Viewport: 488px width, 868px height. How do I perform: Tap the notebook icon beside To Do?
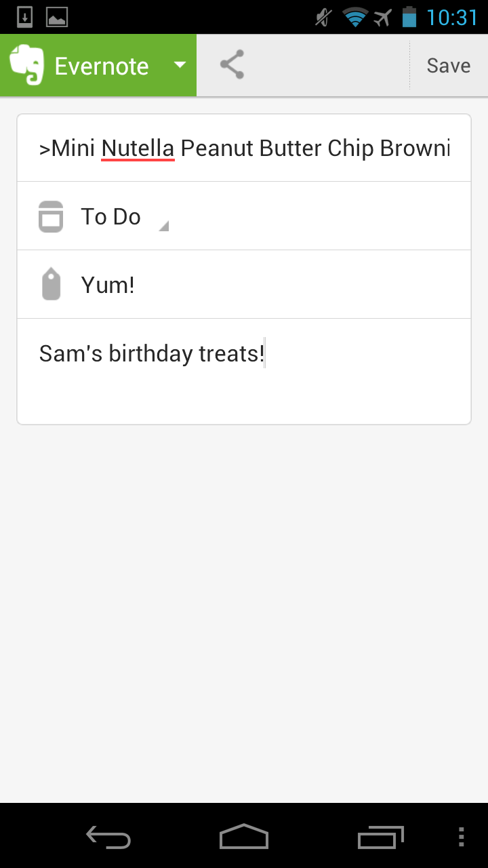(51, 217)
